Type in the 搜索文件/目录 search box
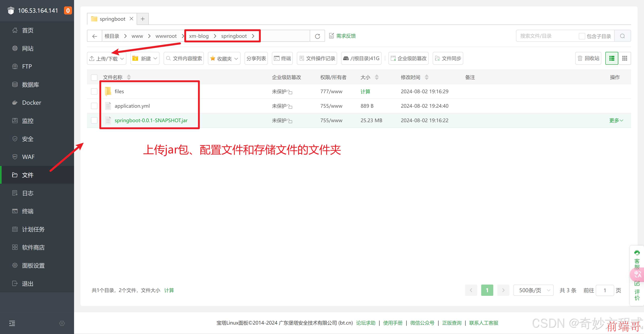The width and height of the screenshot is (644, 334). (x=547, y=36)
